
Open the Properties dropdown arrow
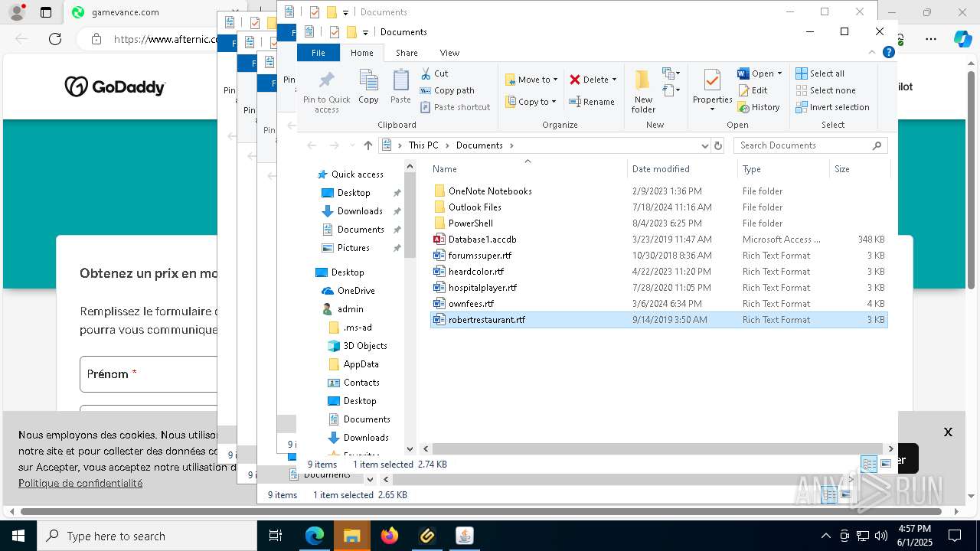(712, 109)
